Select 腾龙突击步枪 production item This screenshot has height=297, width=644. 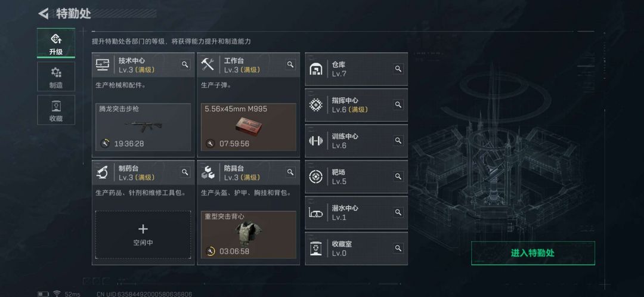click(143, 127)
